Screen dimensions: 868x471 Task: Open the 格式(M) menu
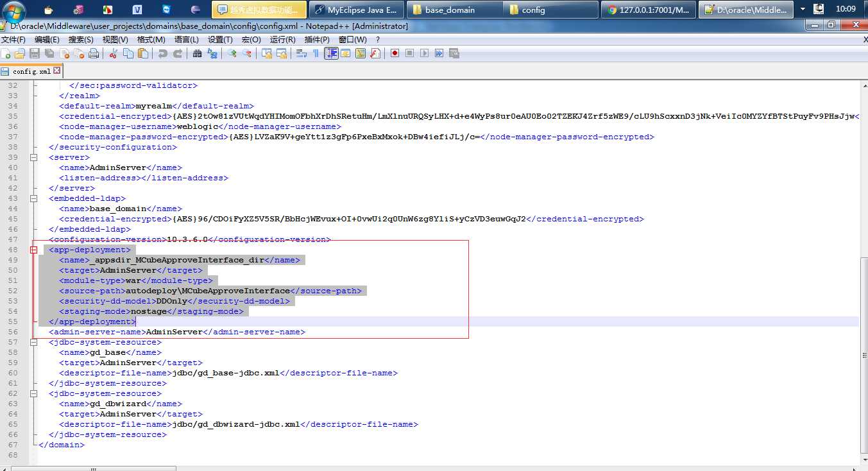pyautogui.click(x=151, y=40)
